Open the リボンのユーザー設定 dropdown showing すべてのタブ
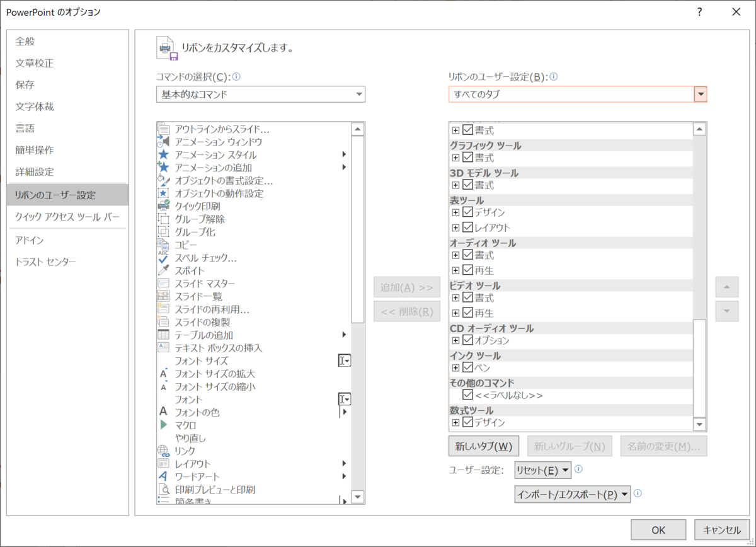This screenshot has height=547, width=756. 700,94
